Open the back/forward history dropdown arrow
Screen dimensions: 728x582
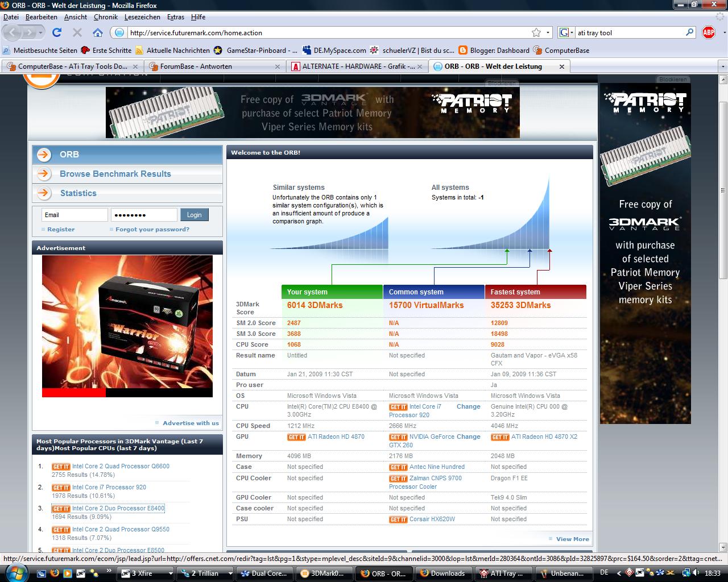click(42, 32)
